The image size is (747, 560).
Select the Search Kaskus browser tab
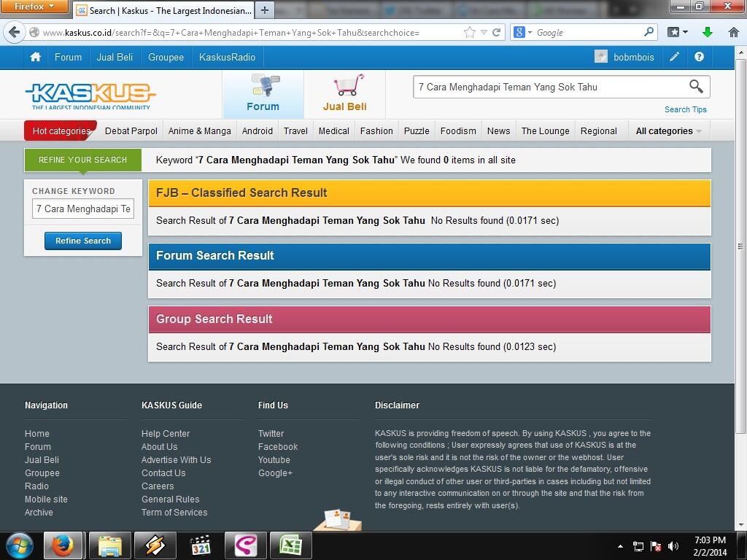click(x=164, y=10)
